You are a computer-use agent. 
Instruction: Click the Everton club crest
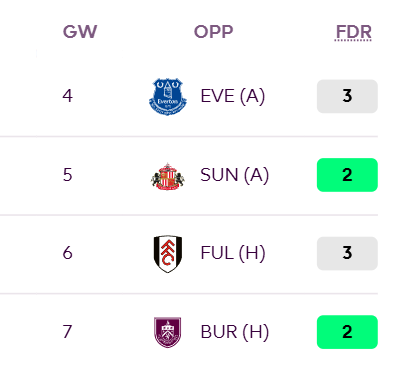(168, 97)
